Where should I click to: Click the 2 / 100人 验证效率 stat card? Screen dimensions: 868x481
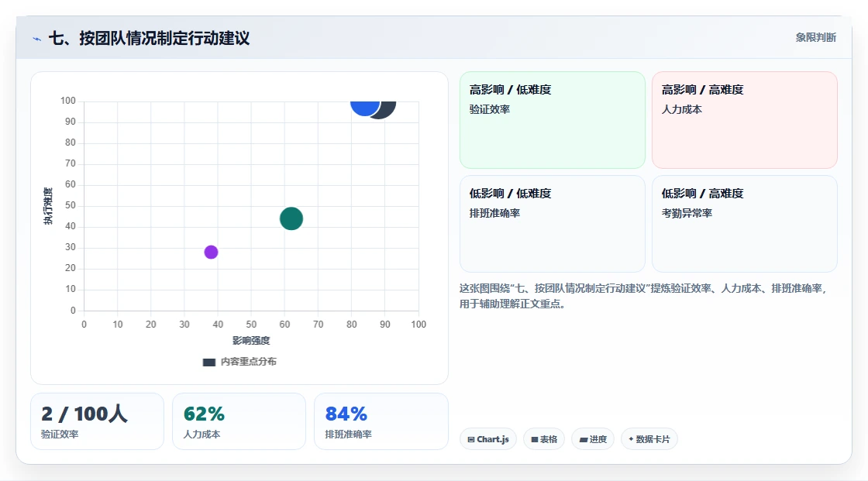98,422
